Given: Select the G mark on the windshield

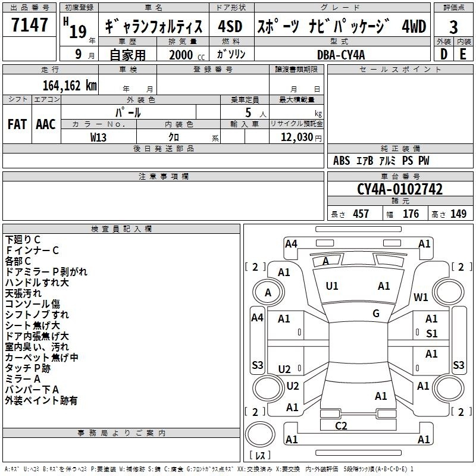Looking at the screenshot, I should coord(376,314).
